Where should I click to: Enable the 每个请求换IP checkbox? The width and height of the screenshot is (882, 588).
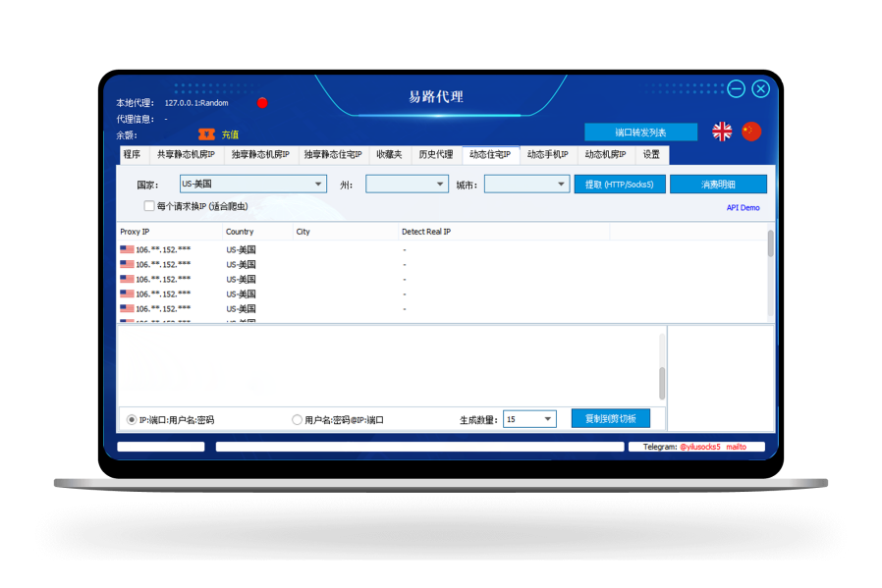pos(149,206)
